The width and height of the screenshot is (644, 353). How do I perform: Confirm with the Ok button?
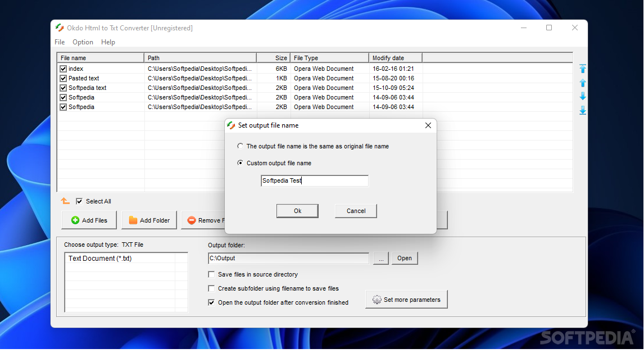297,211
